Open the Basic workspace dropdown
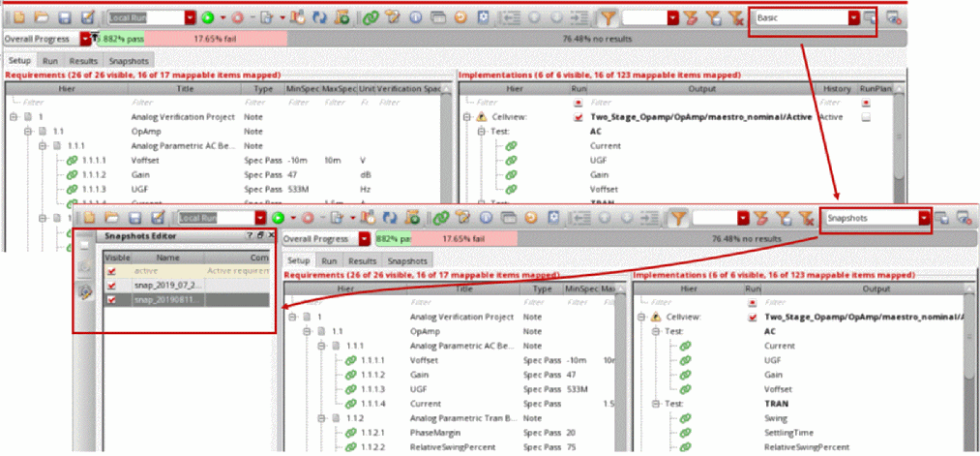 tap(853, 18)
